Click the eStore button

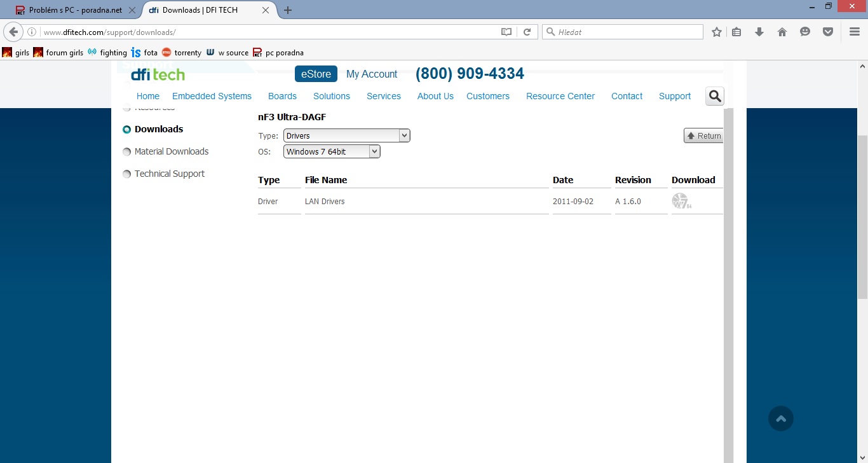click(x=316, y=74)
